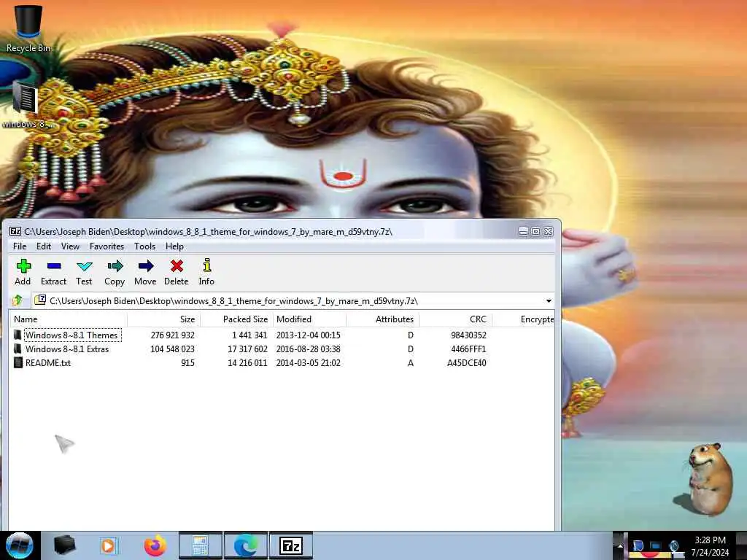Click modified date '2014-03-05 21:02'

[309, 363]
